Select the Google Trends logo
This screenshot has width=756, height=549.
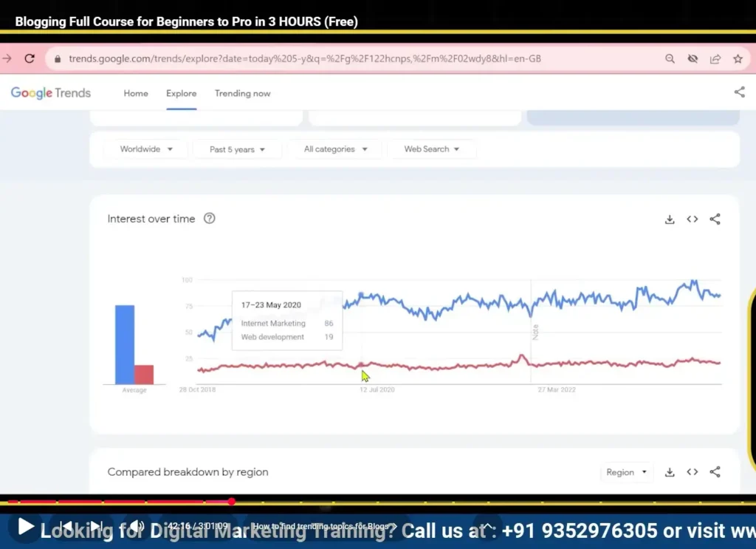[x=50, y=92]
